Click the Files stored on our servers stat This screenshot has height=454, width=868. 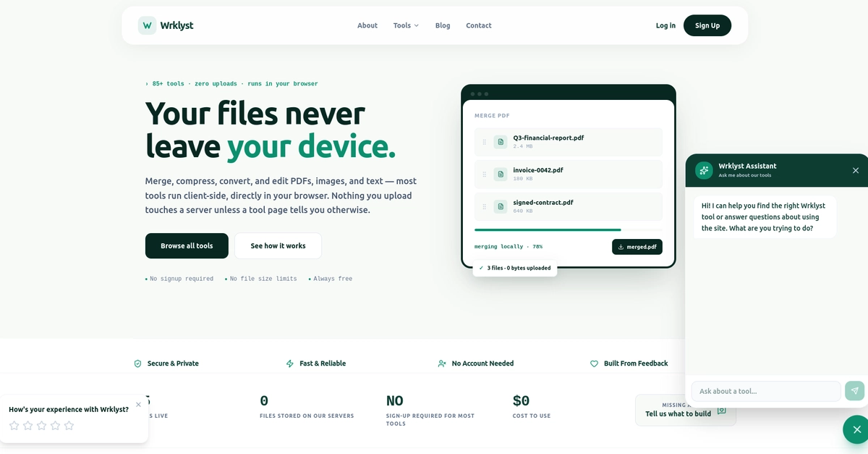coord(307,407)
